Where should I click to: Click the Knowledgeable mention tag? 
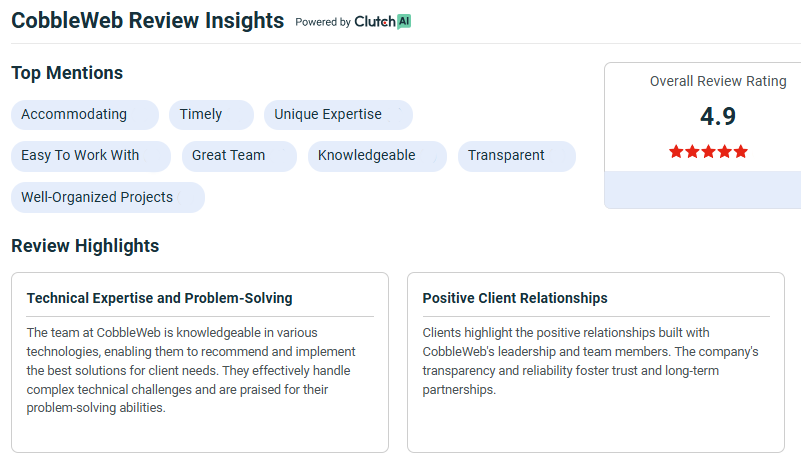[x=378, y=156]
